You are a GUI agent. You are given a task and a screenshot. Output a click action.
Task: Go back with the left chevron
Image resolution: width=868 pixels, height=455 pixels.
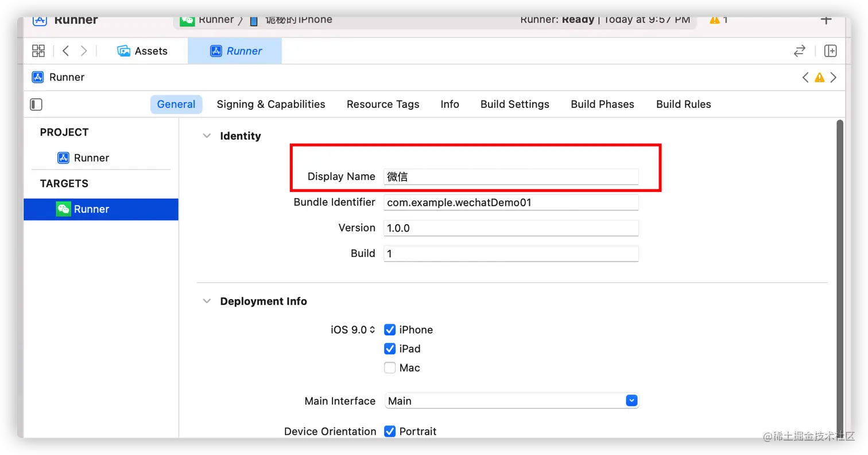pyautogui.click(x=65, y=51)
